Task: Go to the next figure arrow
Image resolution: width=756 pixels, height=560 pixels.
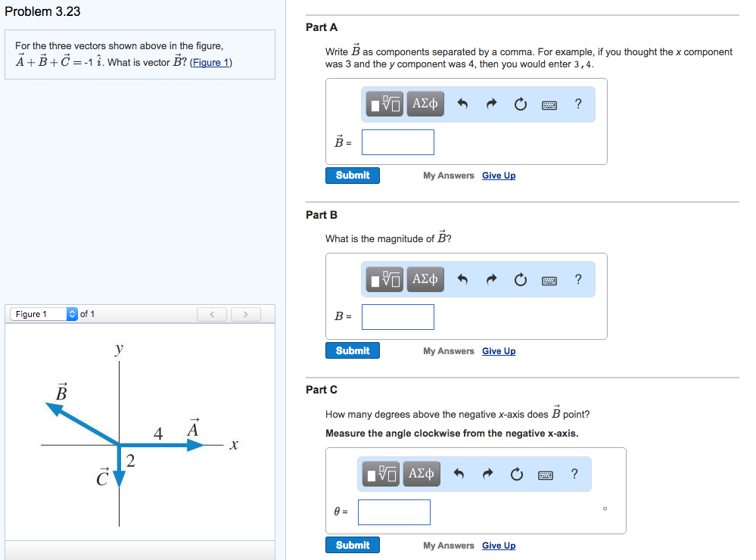Action: tap(246, 315)
